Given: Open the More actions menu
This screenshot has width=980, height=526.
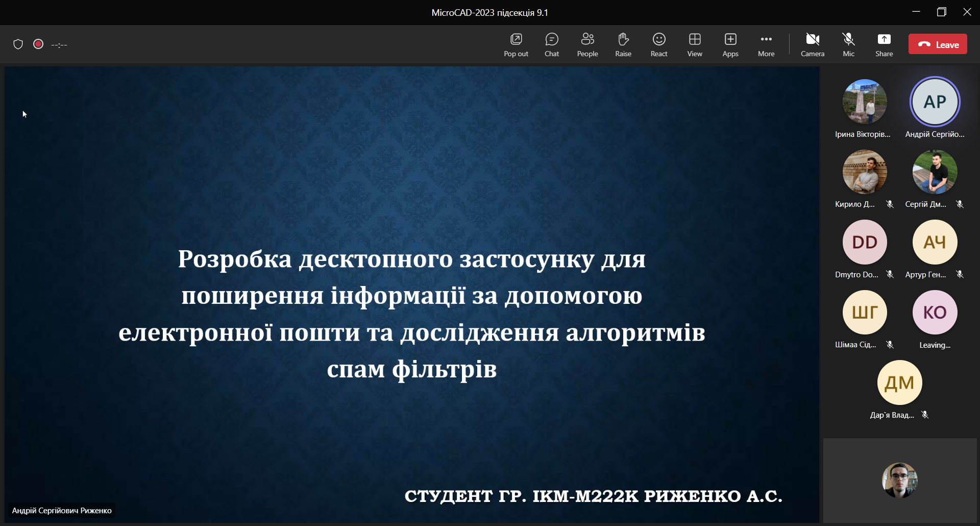Looking at the screenshot, I should tap(766, 44).
